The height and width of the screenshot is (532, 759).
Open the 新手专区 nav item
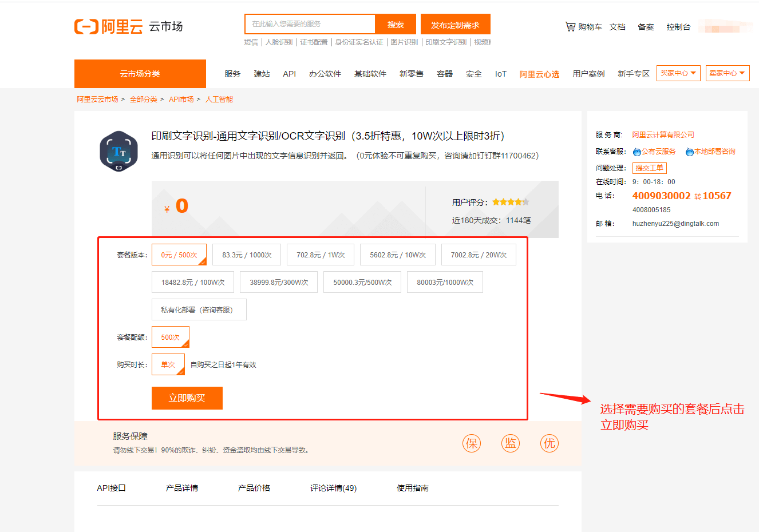click(x=634, y=74)
